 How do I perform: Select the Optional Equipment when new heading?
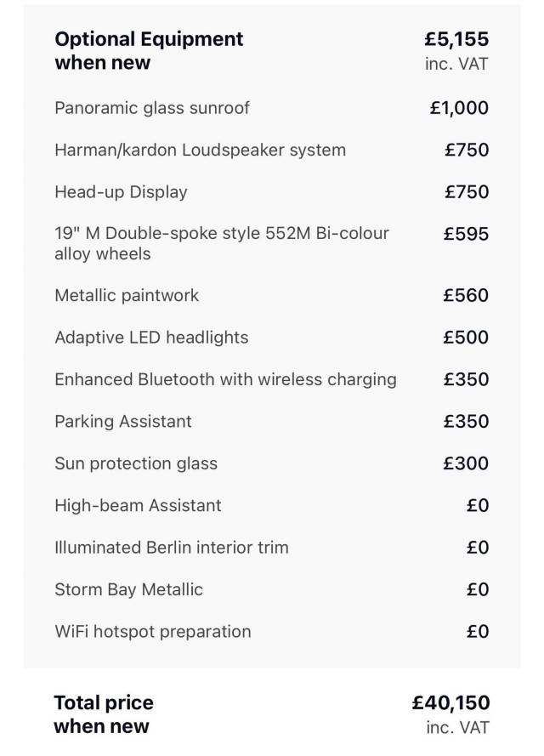pyautogui.click(x=149, y=51)
